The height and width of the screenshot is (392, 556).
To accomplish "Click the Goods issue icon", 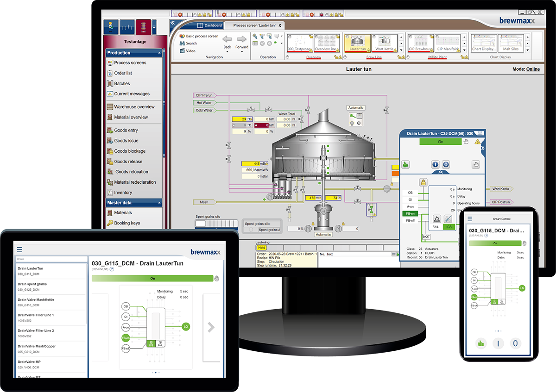I will click(110, 141).
